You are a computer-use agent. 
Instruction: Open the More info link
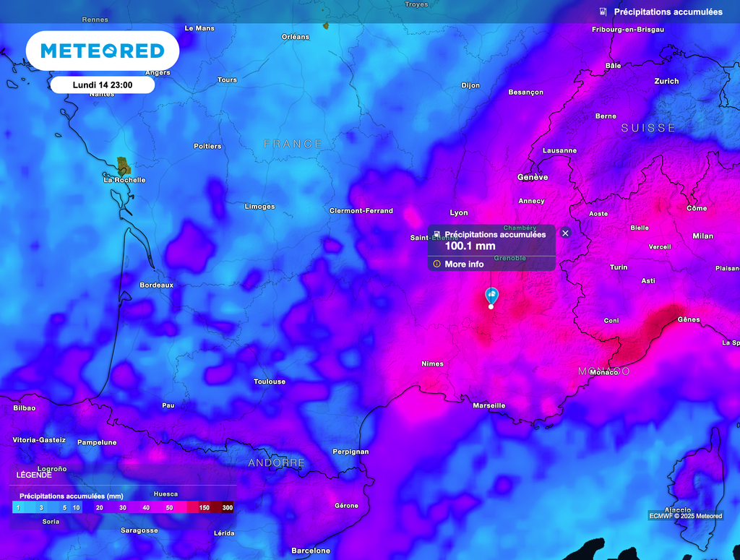coord(464,264)
